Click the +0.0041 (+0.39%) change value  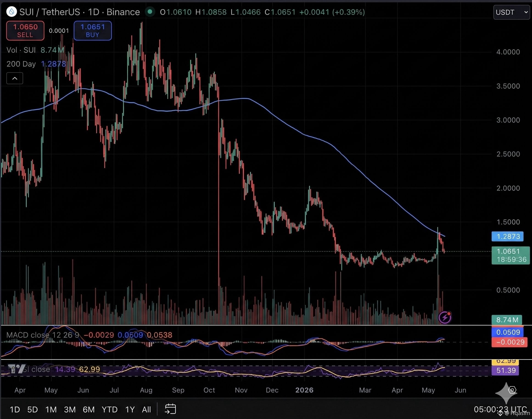(332, 12)
